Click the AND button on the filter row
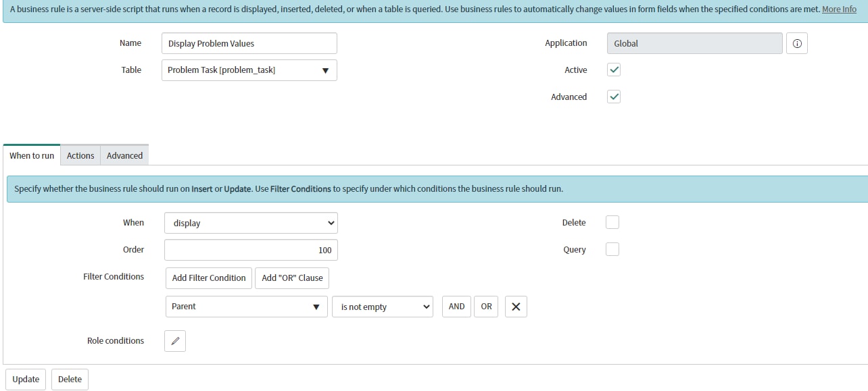This screenshot has width=868, height=391. coord(456,306)
